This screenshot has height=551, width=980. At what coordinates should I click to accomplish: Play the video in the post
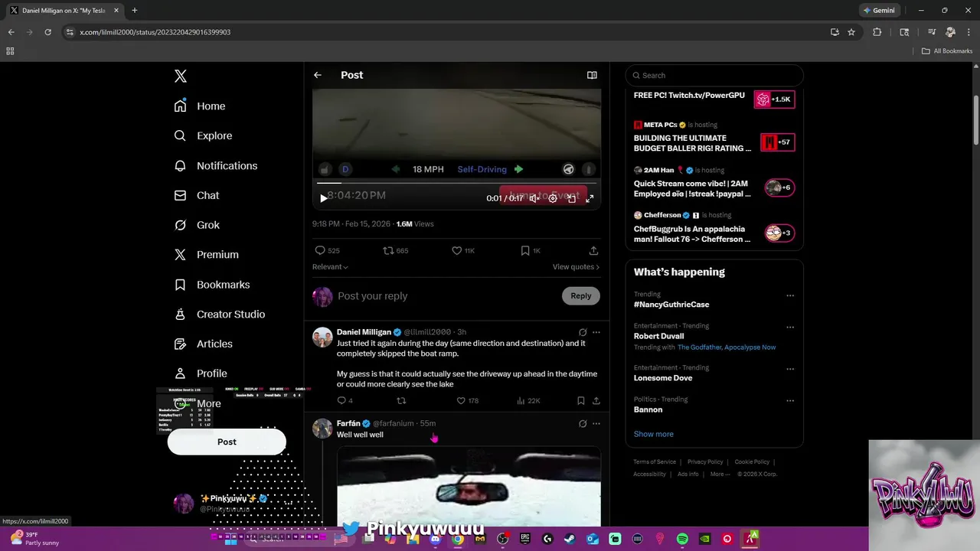click(x=323, y=198)
